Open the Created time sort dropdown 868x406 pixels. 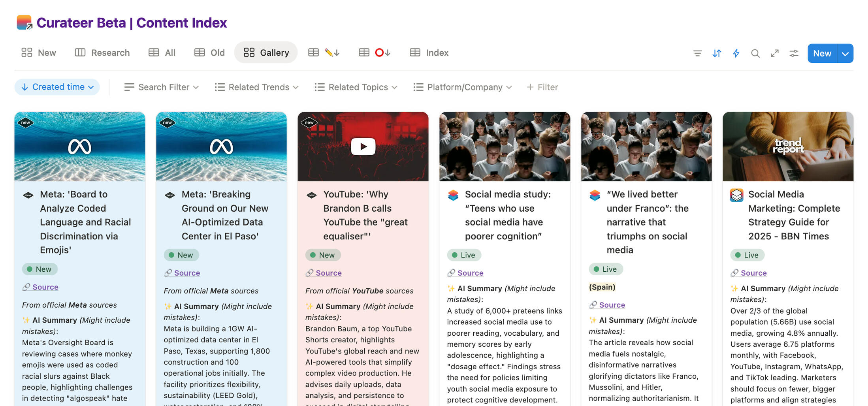tap(57, 87)
